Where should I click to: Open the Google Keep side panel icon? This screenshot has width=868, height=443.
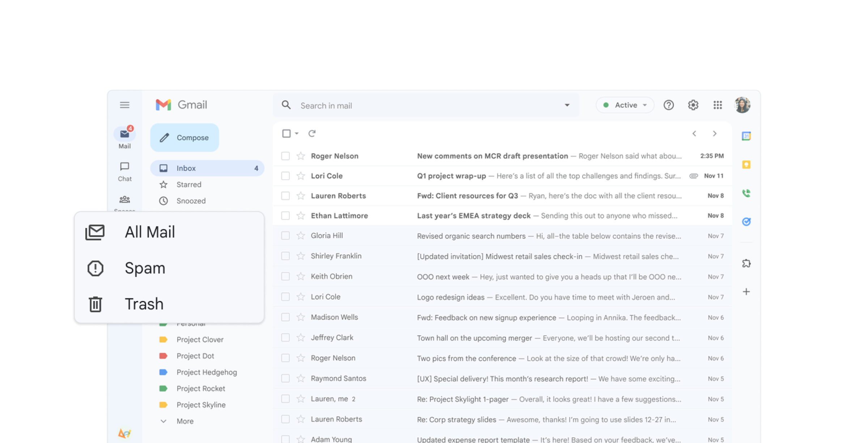746,165
